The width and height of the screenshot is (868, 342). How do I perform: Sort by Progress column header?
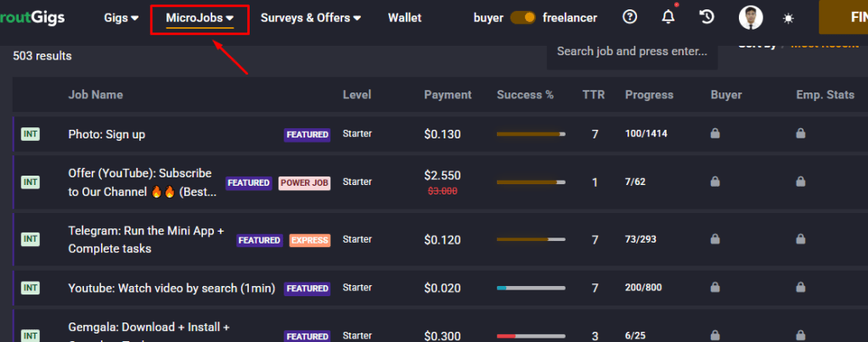pos(650,95)
